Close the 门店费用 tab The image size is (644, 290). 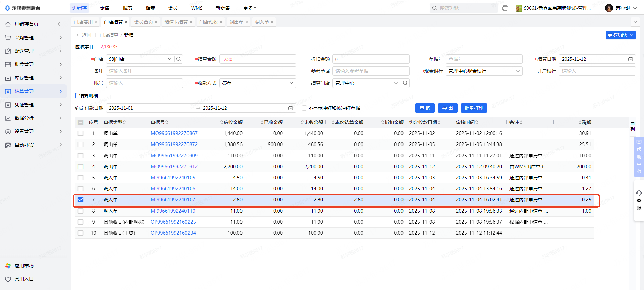point(96,22)
